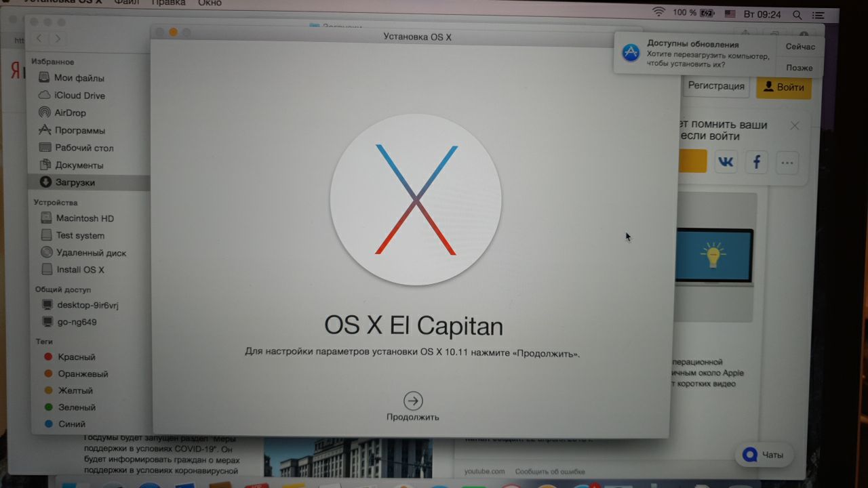Open the input language flag menu

(x=730, y=14)
